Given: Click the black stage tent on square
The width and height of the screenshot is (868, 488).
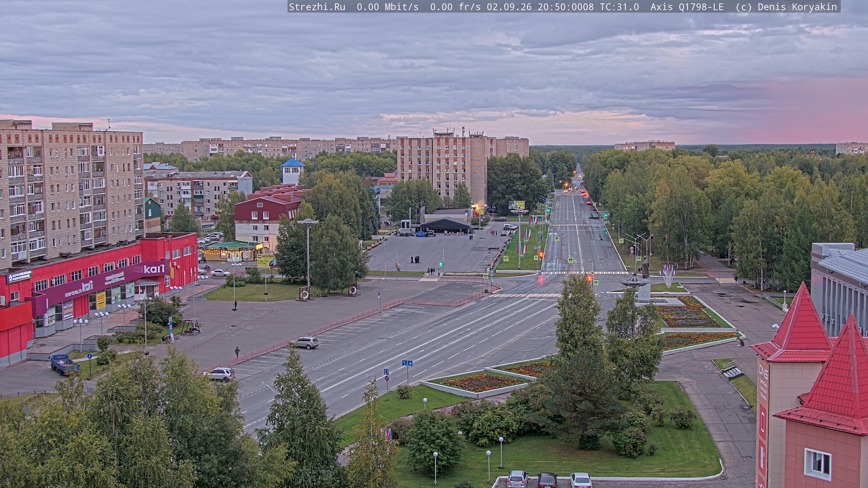Looking at the screenshot, I should click(446, 225).
